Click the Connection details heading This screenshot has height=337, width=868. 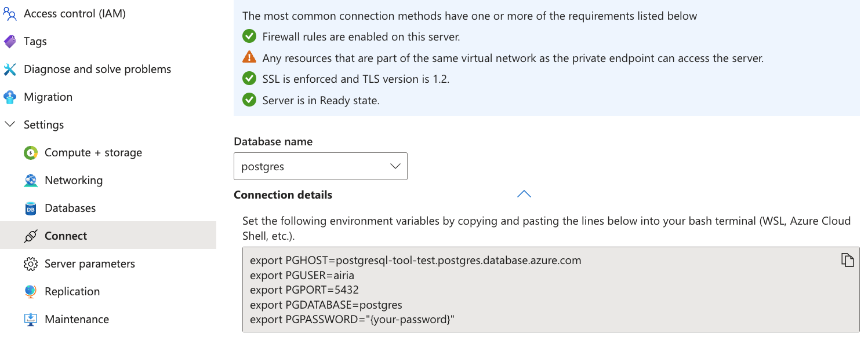tap(283, 195)
